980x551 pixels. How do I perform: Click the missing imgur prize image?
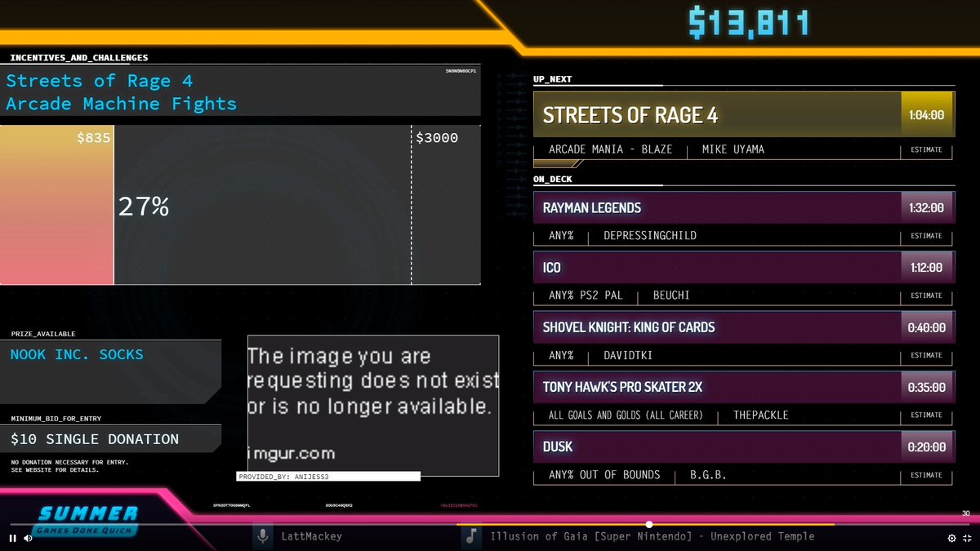click(373, 406)
